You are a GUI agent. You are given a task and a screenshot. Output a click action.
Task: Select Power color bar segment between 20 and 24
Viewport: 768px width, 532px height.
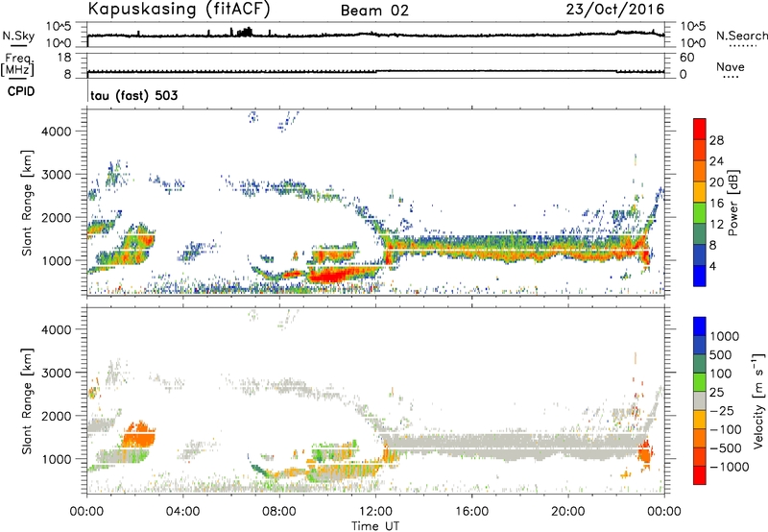click(x=700, y=172)
